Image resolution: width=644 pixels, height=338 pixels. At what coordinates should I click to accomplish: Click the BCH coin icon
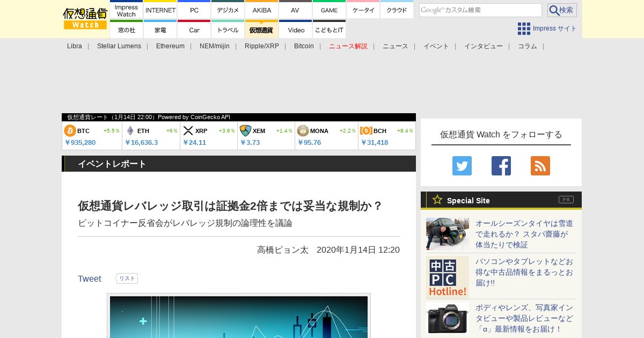coord(366,130)
